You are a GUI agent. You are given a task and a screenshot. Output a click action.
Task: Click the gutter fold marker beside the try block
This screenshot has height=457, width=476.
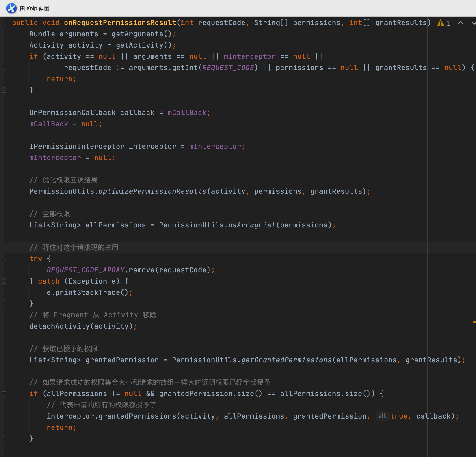(4, 259)
